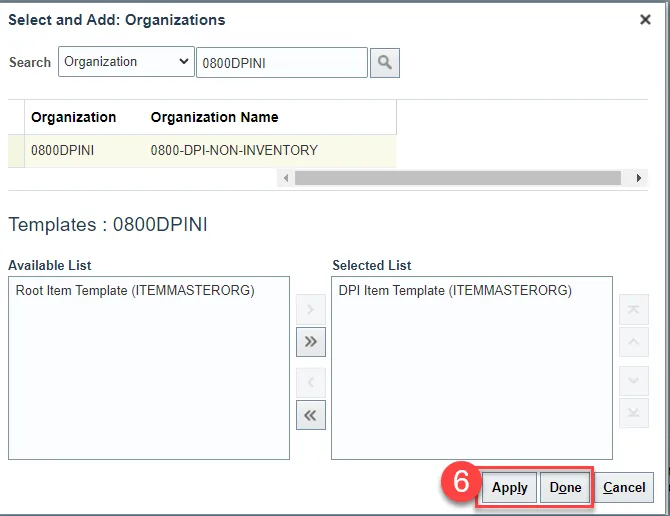Cancel the Select and Add dialog

(624, 488)
